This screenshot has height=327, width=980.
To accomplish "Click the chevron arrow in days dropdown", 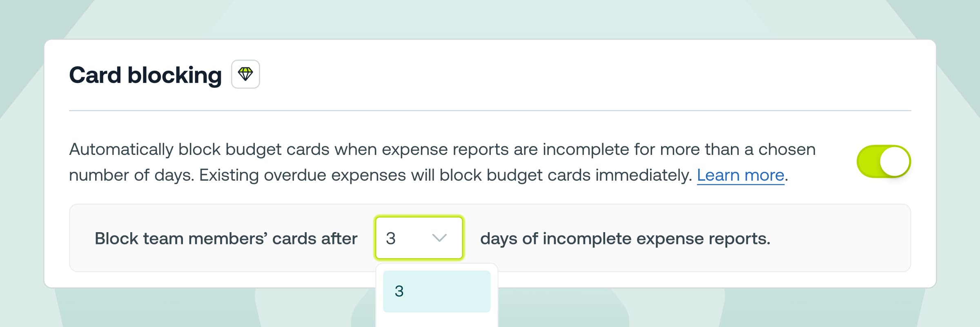I will (439, 238).
